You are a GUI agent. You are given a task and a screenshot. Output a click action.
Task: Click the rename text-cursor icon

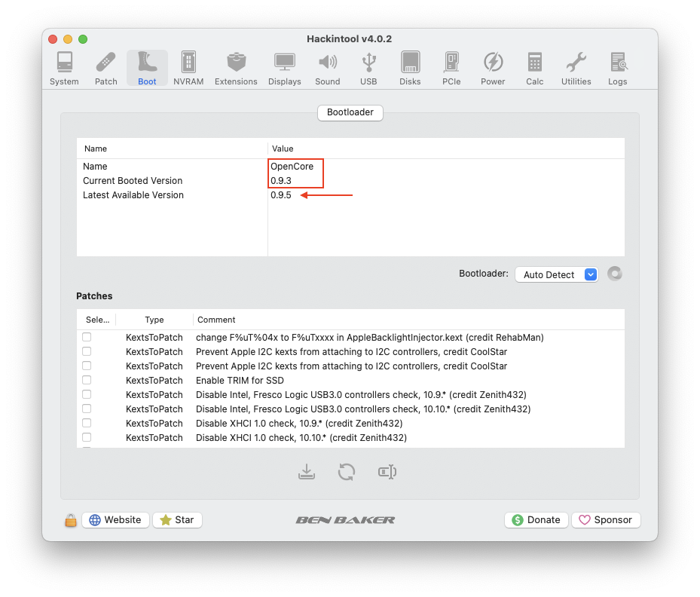click(x=387, y=472)
